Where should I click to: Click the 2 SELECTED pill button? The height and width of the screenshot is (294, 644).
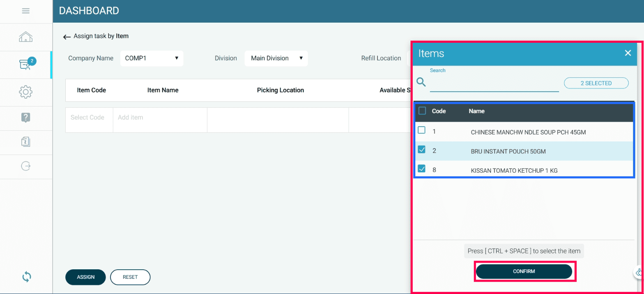596,83
